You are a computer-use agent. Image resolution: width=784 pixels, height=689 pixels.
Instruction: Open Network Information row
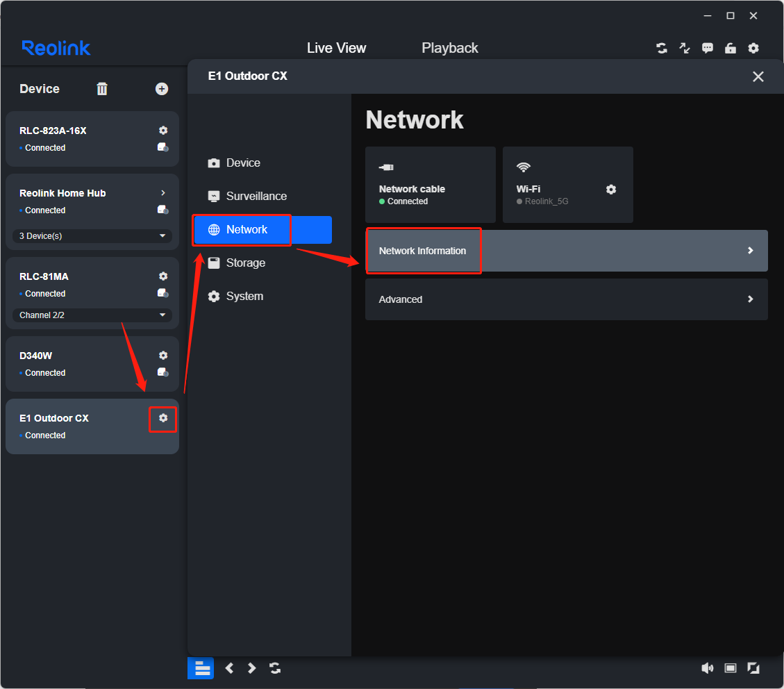pos(567,251)
